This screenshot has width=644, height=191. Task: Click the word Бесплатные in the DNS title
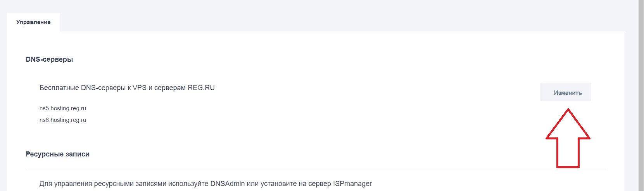(x=59, y=88)
